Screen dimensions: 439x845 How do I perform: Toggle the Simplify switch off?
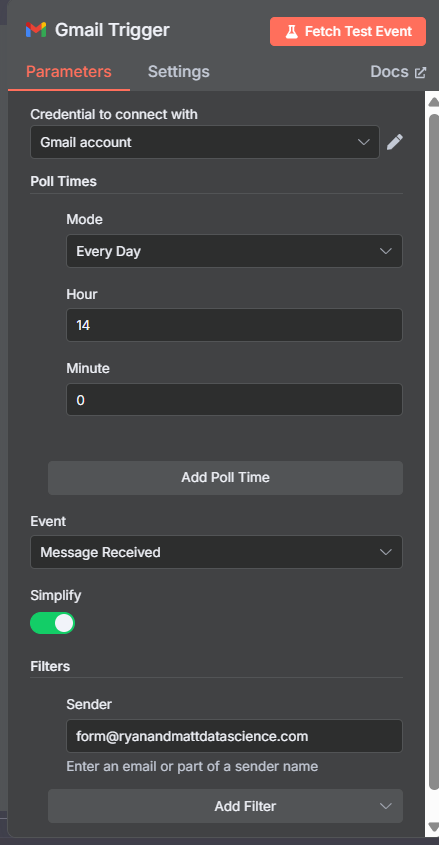(52, 623)
